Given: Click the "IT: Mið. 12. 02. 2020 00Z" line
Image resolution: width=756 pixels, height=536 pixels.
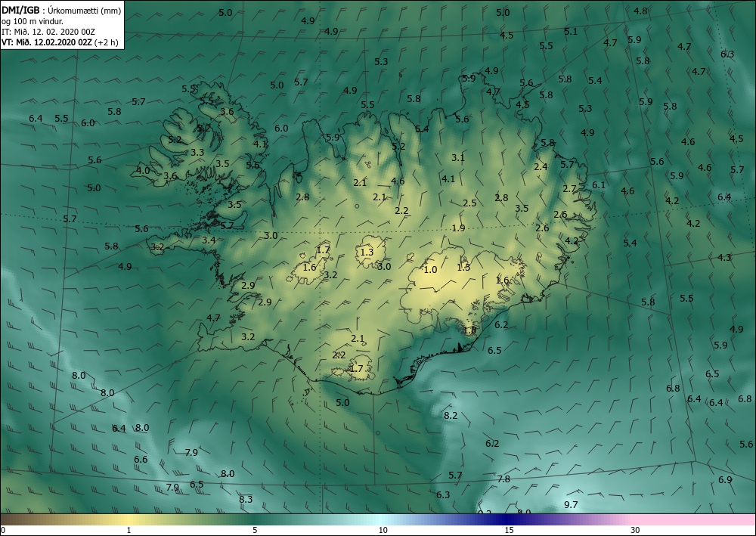Looking at the screenshot, I should pyautogui.click(x=48, y=32).
